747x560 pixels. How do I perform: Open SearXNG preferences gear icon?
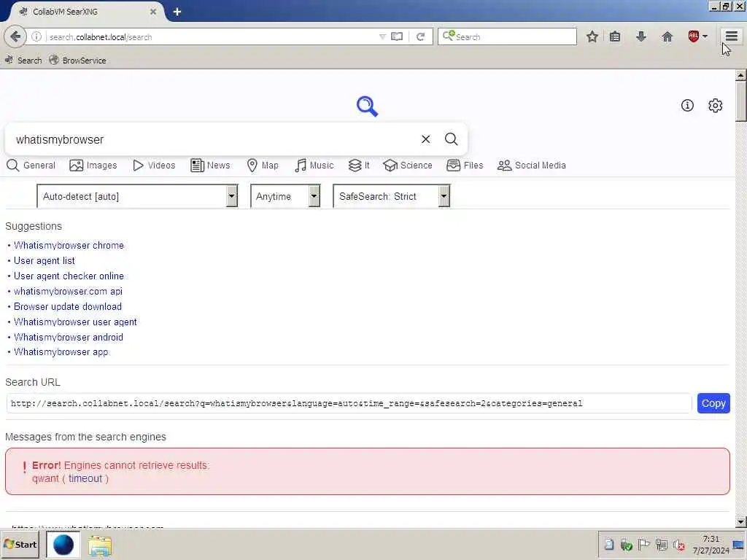point(715,105)
